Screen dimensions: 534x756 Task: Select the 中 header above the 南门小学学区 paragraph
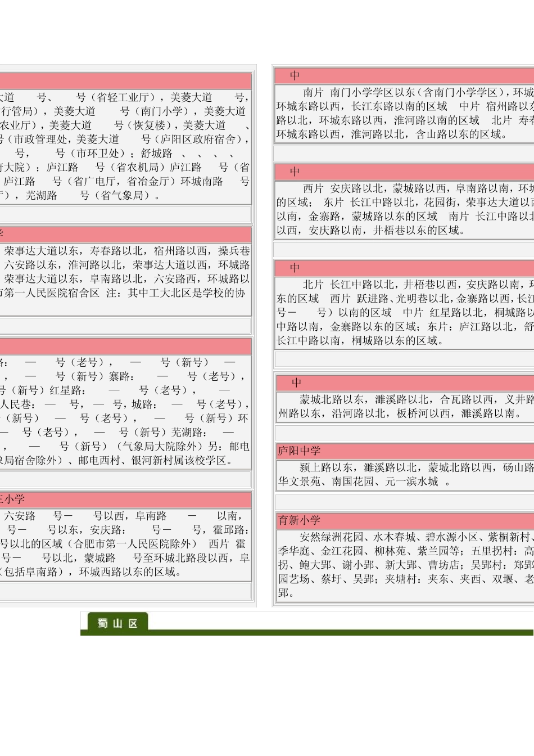point(405,75)
